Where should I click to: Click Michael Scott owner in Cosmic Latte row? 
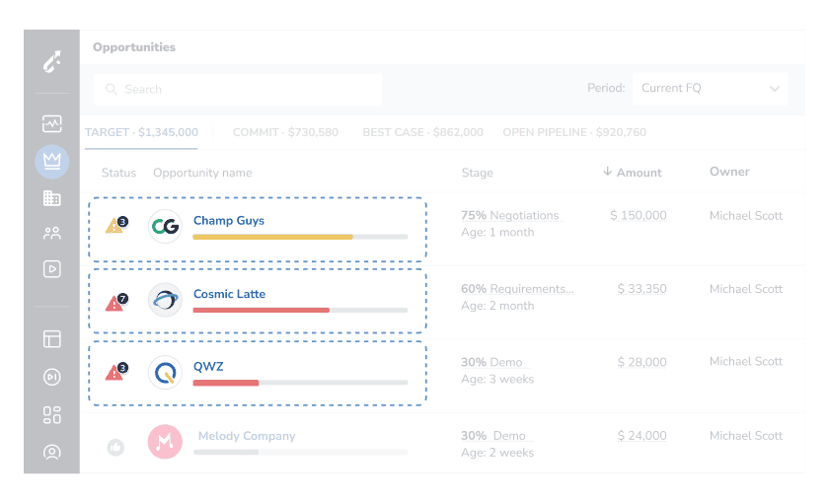(x=746, y=289)
